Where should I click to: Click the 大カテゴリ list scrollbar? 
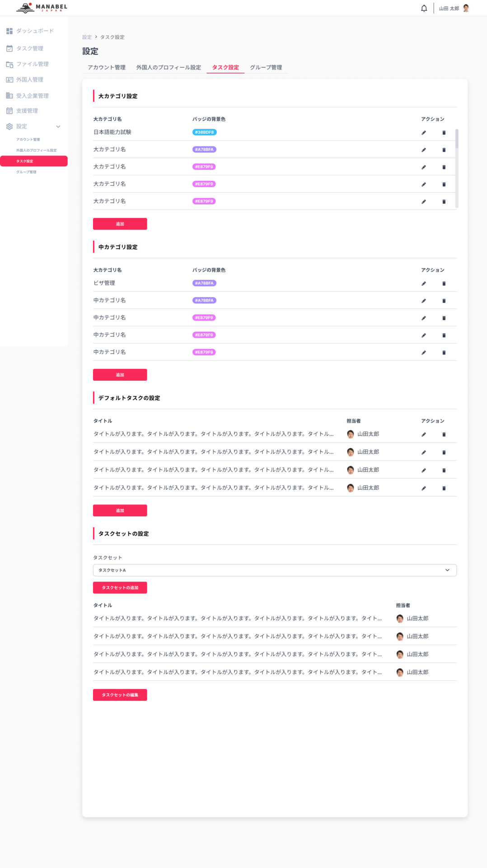(457, 139)
